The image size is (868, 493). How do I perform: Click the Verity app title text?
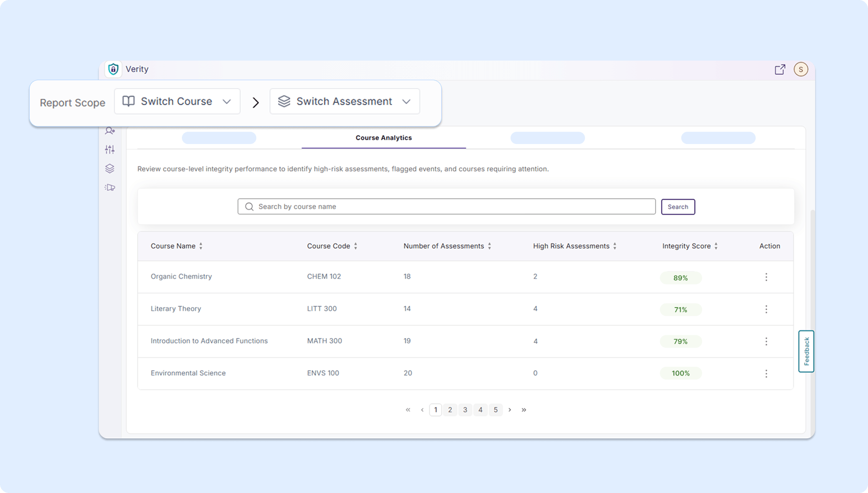(137, 69)
